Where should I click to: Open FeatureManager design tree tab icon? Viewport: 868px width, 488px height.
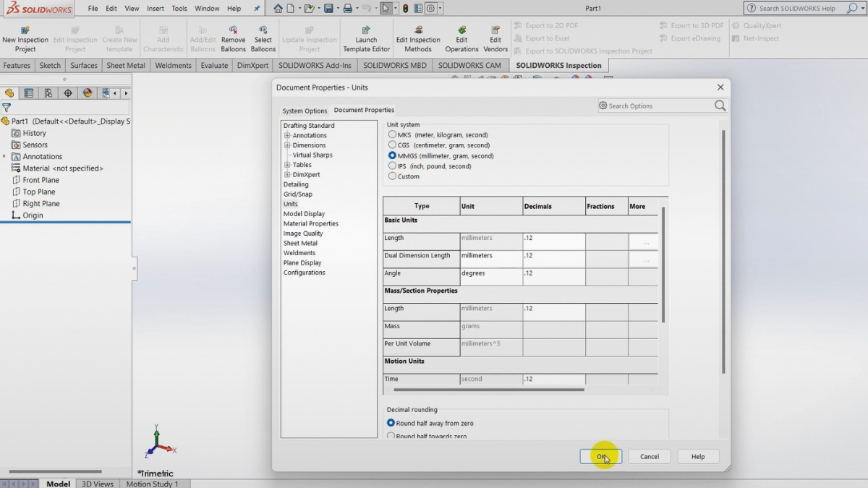tap(9, 93)
